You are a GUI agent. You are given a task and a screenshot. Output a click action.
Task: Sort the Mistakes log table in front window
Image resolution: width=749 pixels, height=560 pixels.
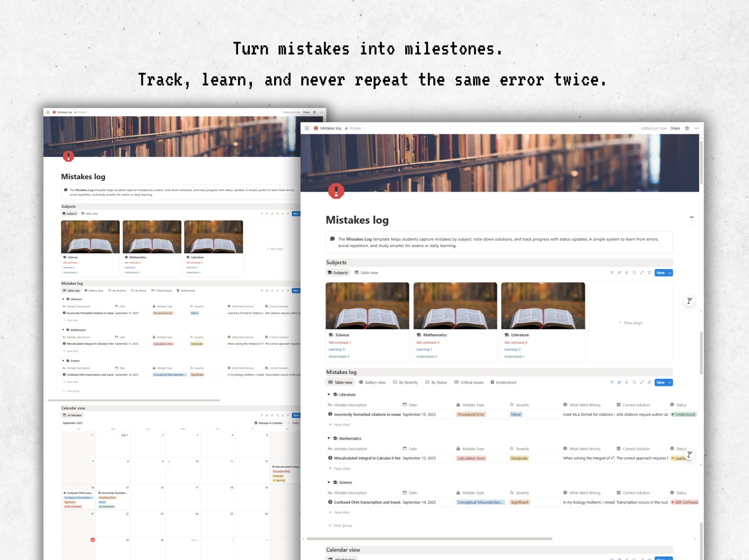click(x=619, y=382)
